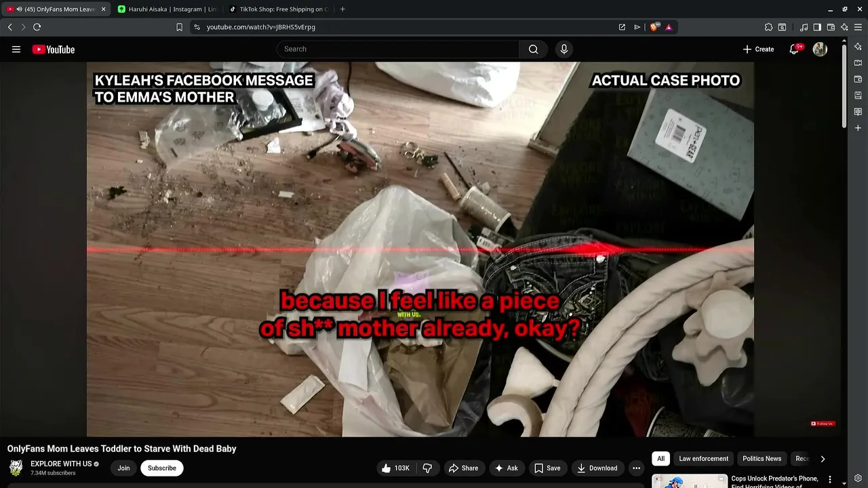Open the browser extensions puzzle icon

768,27
